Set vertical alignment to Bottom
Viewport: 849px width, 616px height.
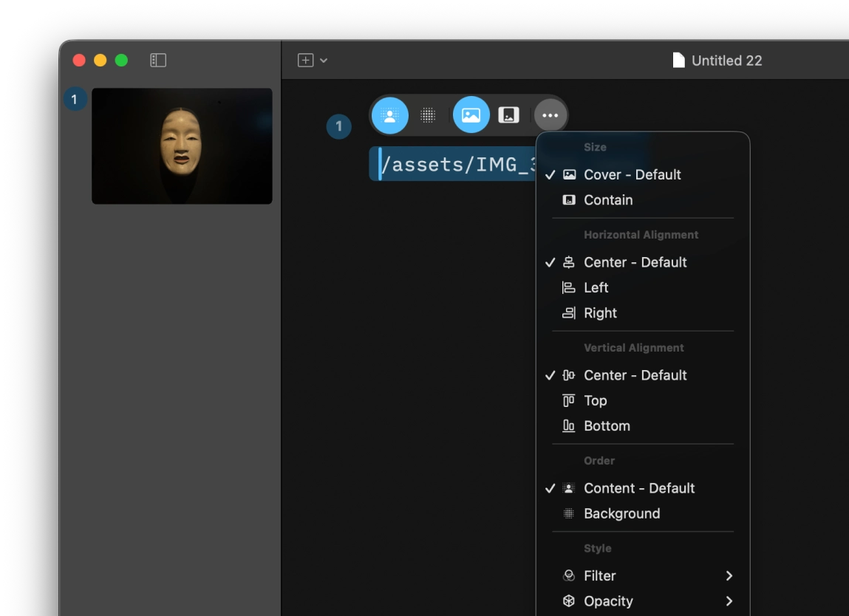(606, 425)
